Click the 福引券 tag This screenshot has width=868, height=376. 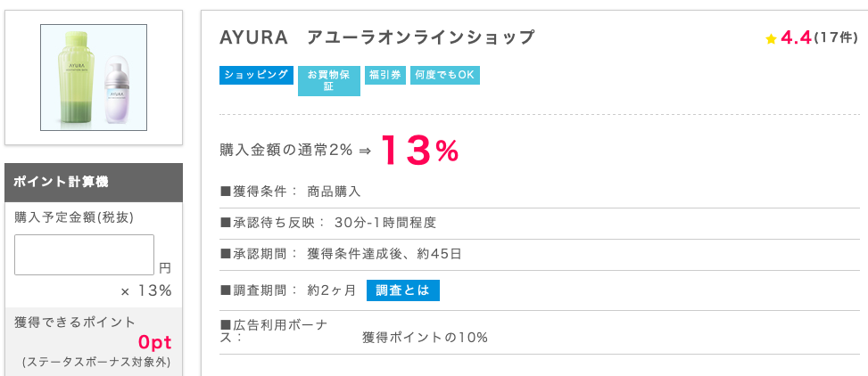tap(385, 76)
